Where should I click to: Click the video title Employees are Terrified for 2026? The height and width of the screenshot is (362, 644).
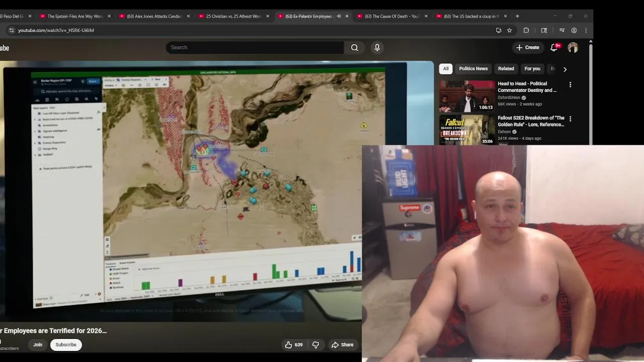coord(53,331)
